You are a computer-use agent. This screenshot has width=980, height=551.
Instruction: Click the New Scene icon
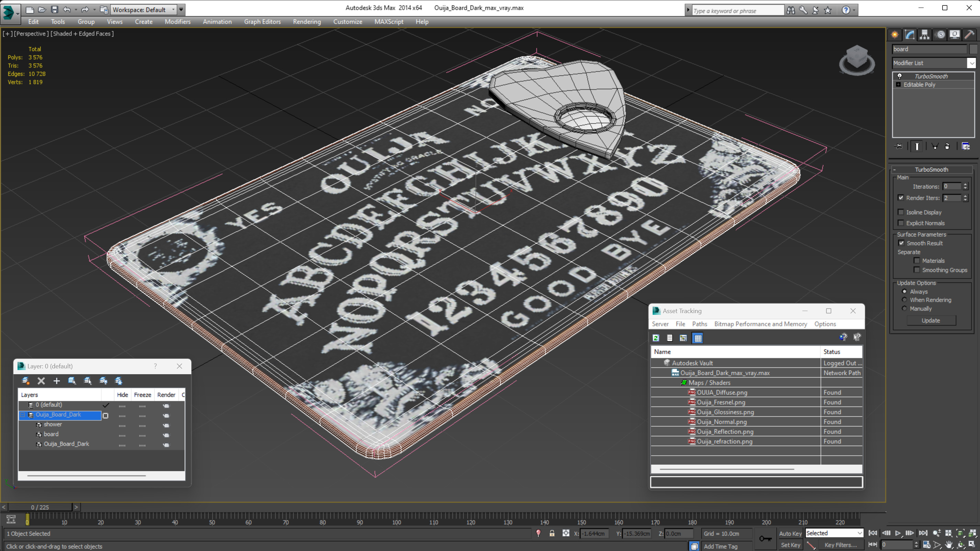[x=29, y=10]
